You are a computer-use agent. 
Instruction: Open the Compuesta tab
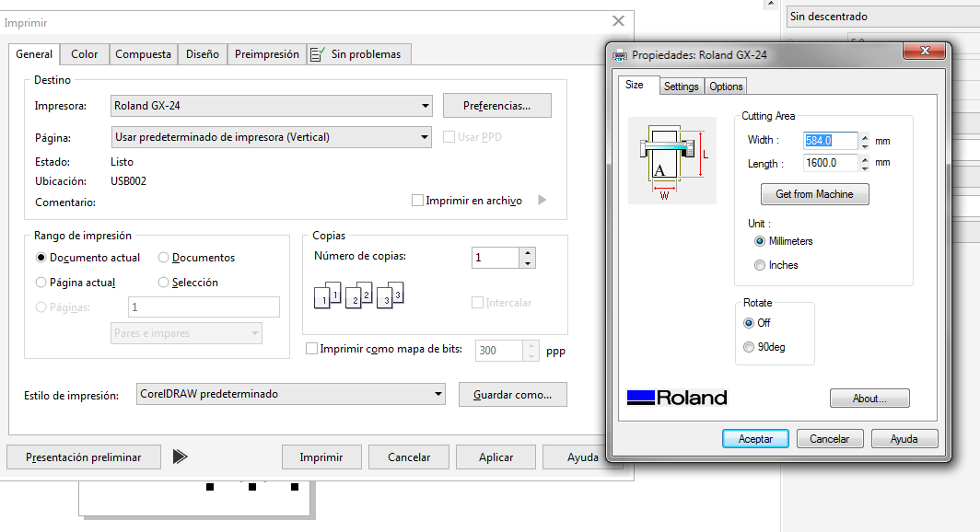tap(143, 54)
